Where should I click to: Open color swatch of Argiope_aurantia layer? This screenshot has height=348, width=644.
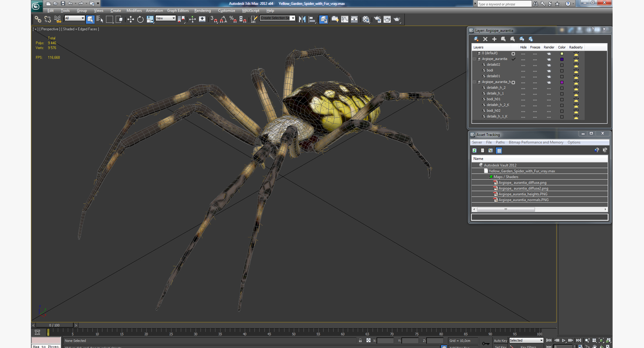[562, 59]
